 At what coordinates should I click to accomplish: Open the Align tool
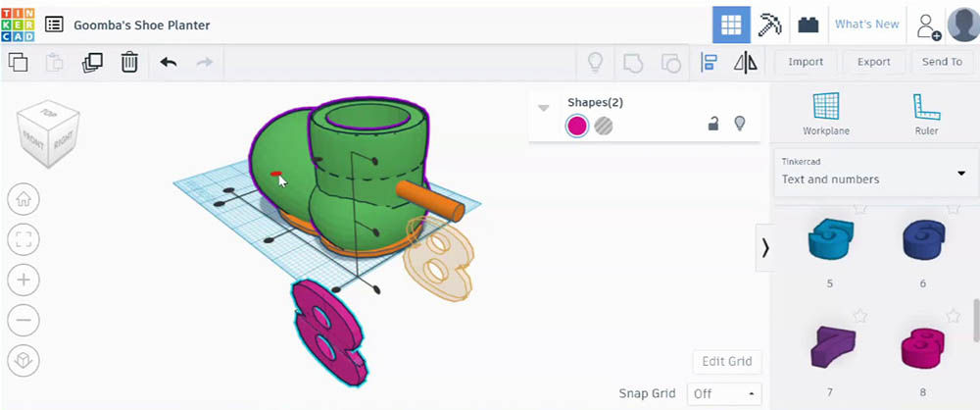pyautogui.click(x=709, y=62)
